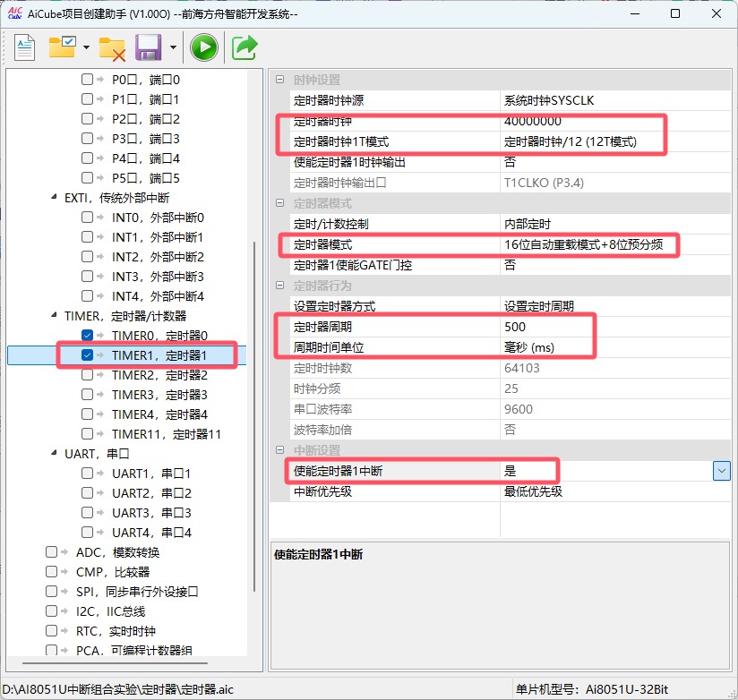Check the P1口 端口1 checkbox
The width and height of the screenshot is (738, 700).
click(x=87, y=98)
